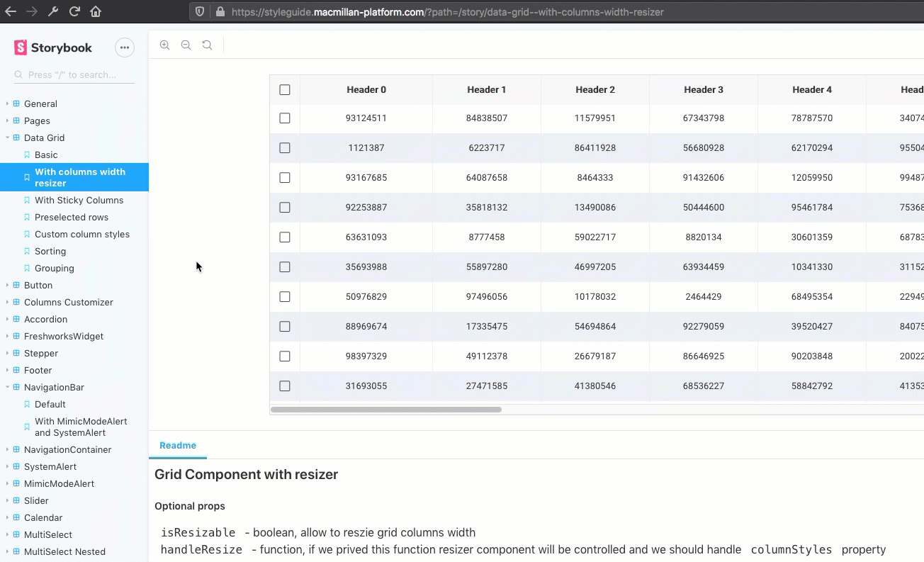Screen dimensions: 924x562
Task: Reload the page with the refresh icon
Action: point(74,11)
